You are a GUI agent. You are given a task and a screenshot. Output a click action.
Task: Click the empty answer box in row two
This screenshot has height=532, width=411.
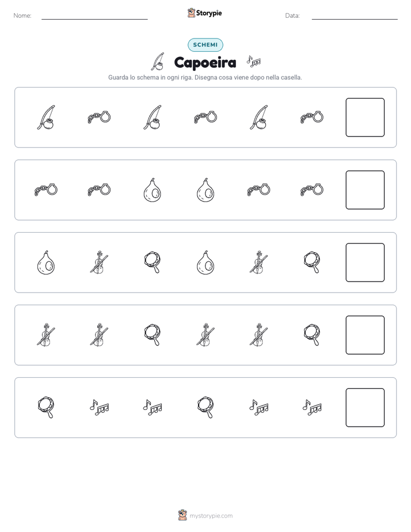pos(365,190)
